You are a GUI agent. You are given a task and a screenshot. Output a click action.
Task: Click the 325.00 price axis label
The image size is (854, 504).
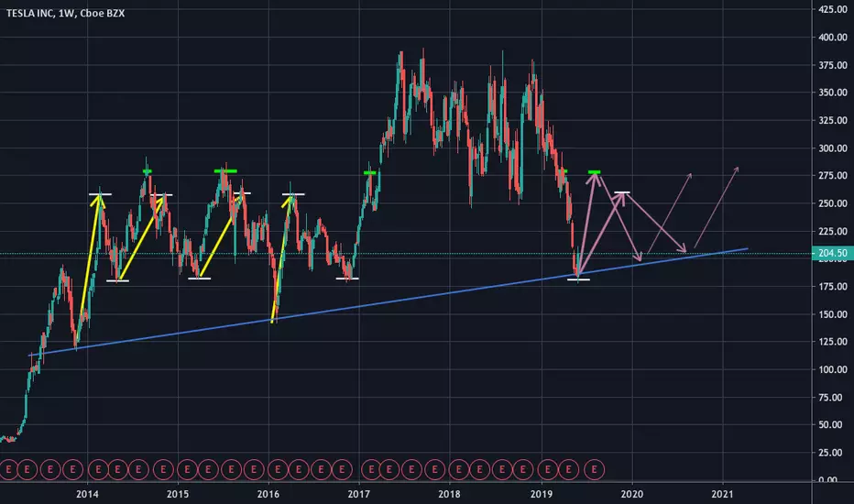tap(833, 120)
